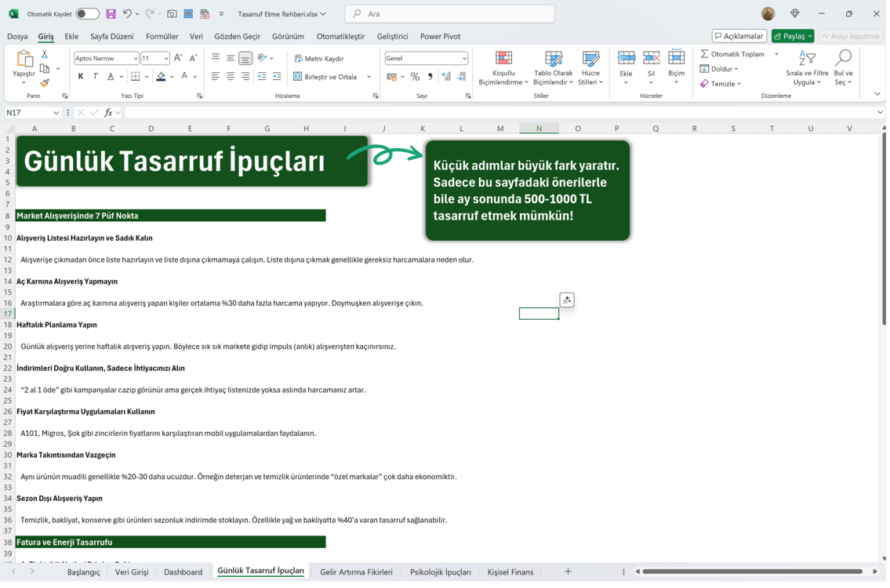The height and width of the screenshot is (588, 890).
Task: Click the increase indent icon
Action: pyautogui.click(x=277, y=77)
